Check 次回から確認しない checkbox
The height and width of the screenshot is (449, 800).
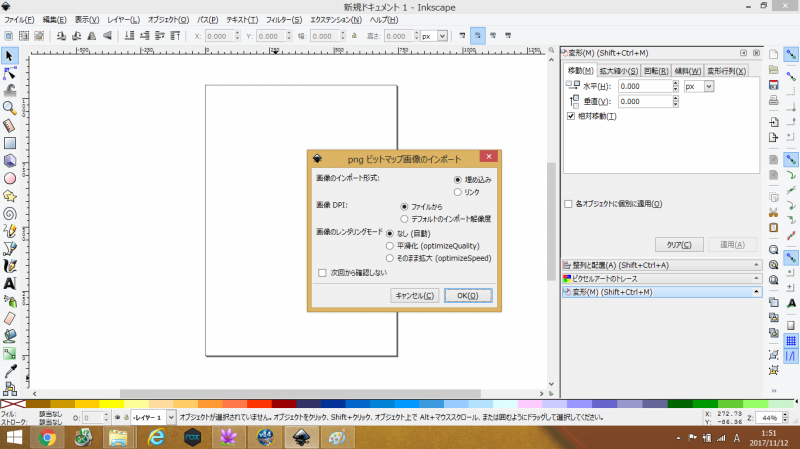322,273
